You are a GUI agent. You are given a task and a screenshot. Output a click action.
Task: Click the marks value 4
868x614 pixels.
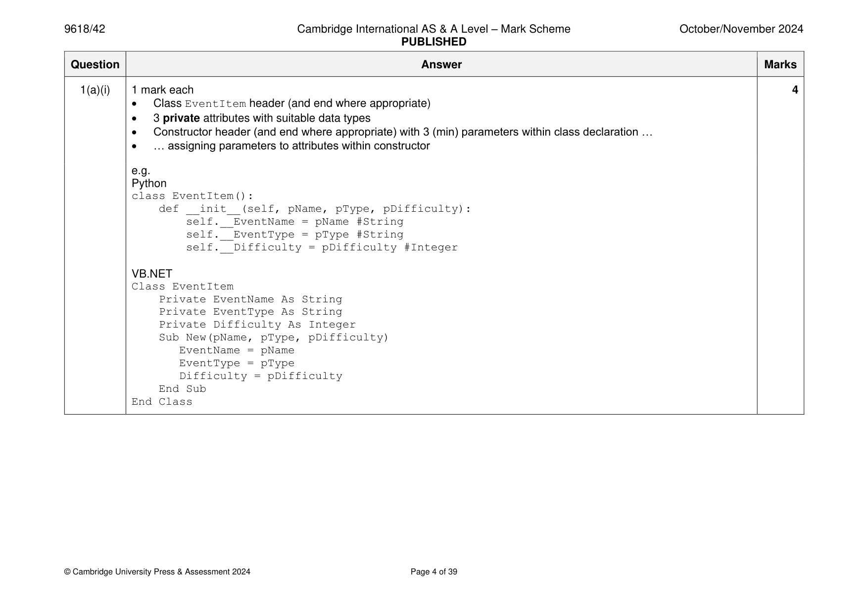click(x=795, y=90)
